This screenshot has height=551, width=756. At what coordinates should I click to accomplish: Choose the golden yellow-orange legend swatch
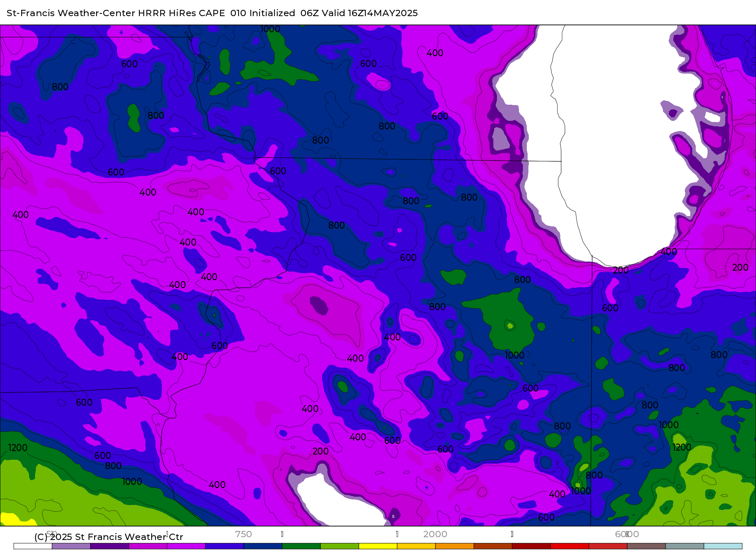click(416, 546)
